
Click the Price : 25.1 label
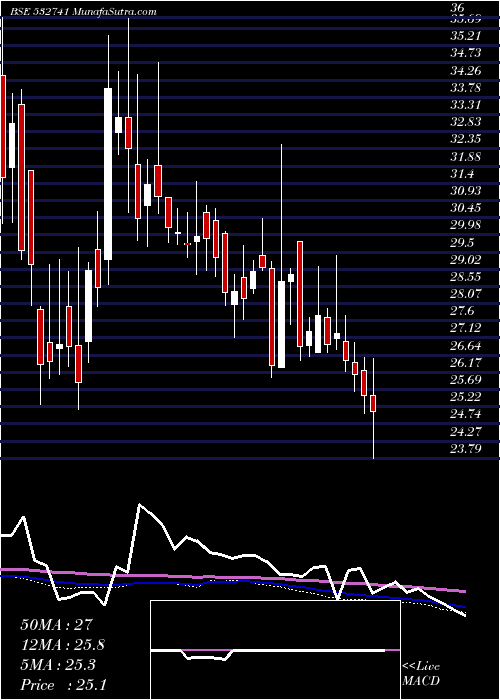coord(63,684)
